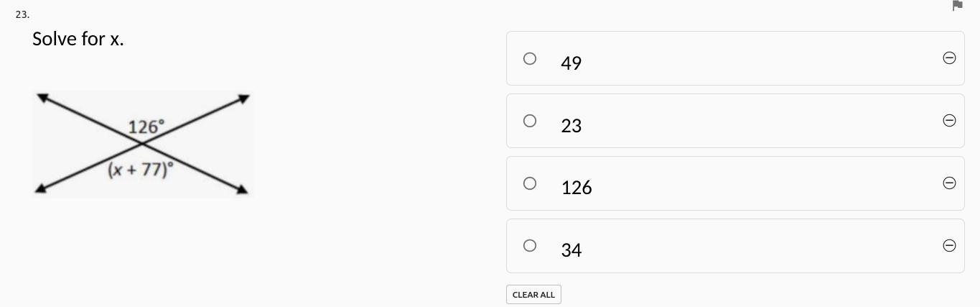Click the "Solve for x." prompt text
980x307 pixels.
pyautogui.click(x=78, y=39)
